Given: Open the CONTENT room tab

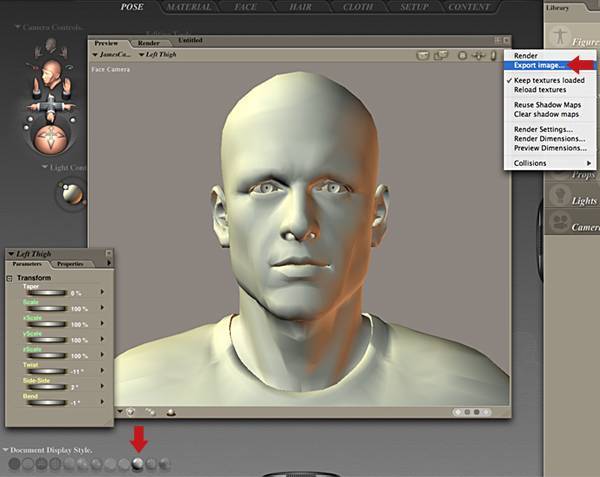Looking at the screenshot, I should coord(469,7).
